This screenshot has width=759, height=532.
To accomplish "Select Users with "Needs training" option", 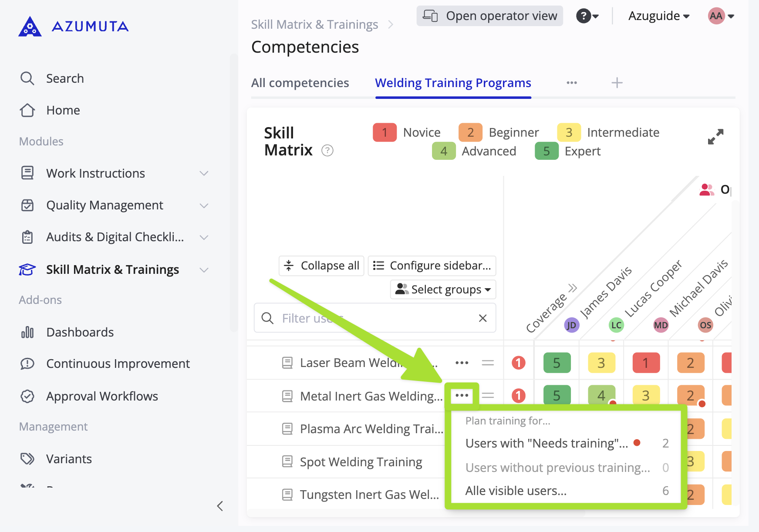I will coord(546,443).
